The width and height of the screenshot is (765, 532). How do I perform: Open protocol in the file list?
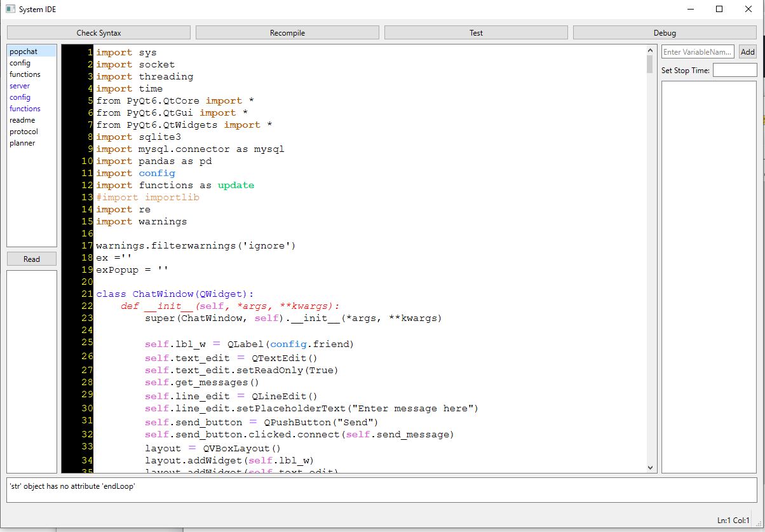pyautogui.click(x=32, y=132)
